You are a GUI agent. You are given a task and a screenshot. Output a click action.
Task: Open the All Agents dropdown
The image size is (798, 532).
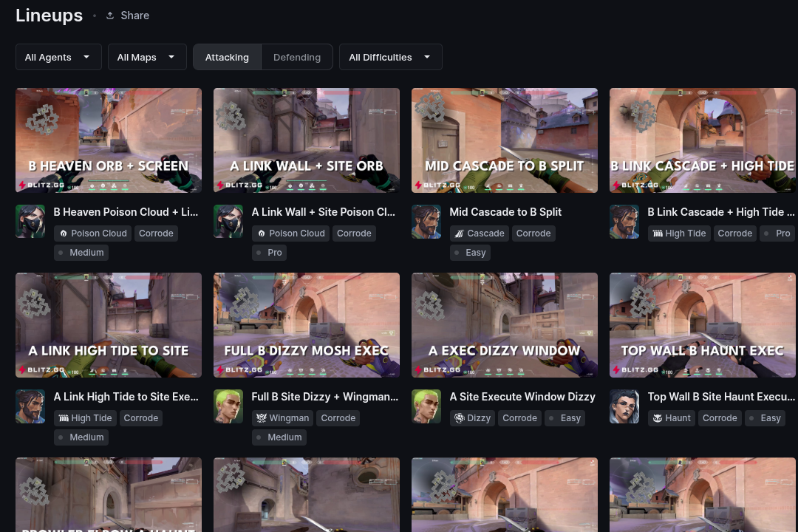(58, 57)
